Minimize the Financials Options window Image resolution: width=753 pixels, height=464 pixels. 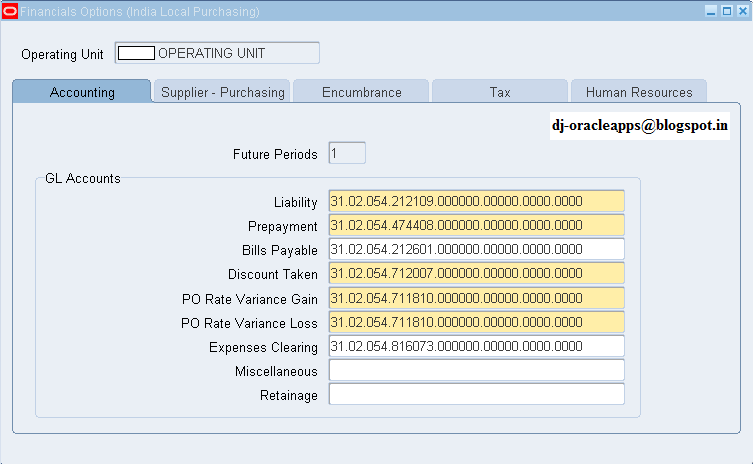coord(711,11)
